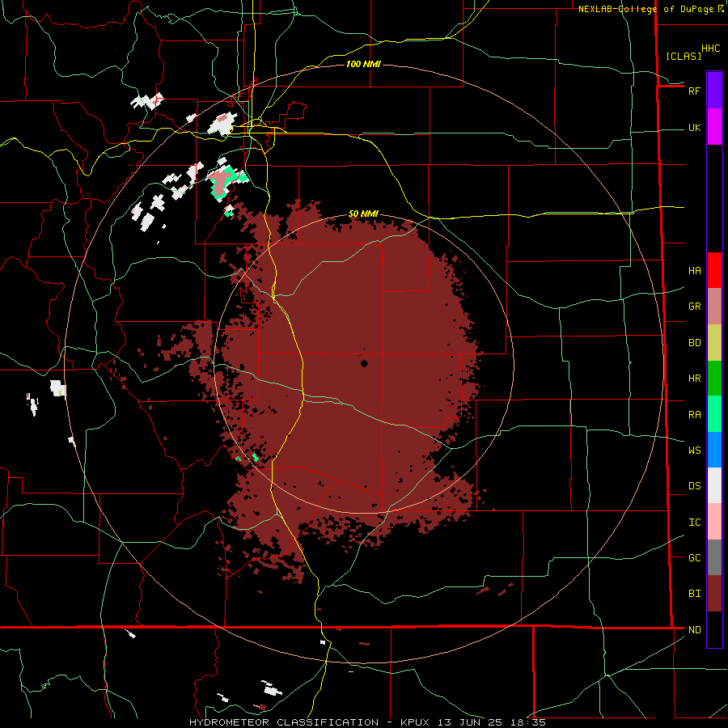Click the DS white legend swatch
This screenshot has height=728, width=728.
coord(714,485)
